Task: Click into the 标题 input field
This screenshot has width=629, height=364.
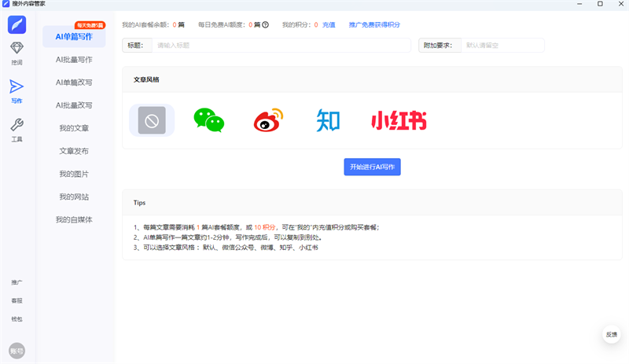Action: click(x=281, y=46)
